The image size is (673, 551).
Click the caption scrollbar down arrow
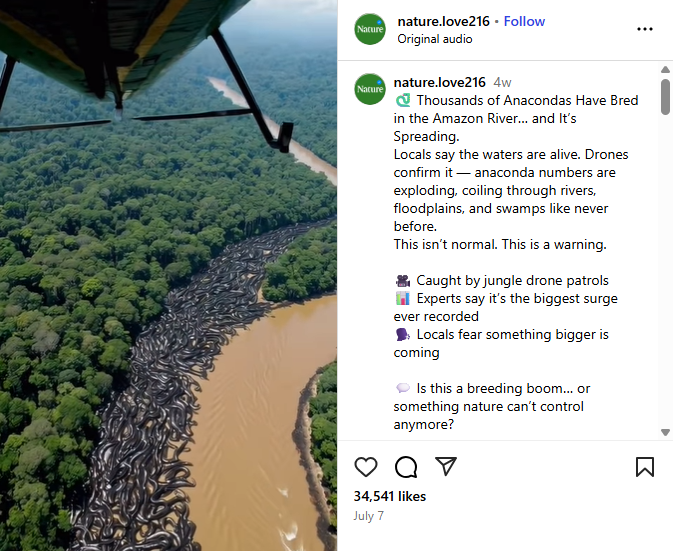pyautogui.click(x=665, y=432)
